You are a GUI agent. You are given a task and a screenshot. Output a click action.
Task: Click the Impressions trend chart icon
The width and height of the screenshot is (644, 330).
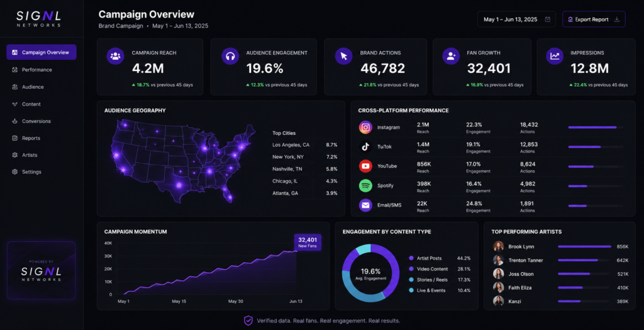tap(555, 56)
